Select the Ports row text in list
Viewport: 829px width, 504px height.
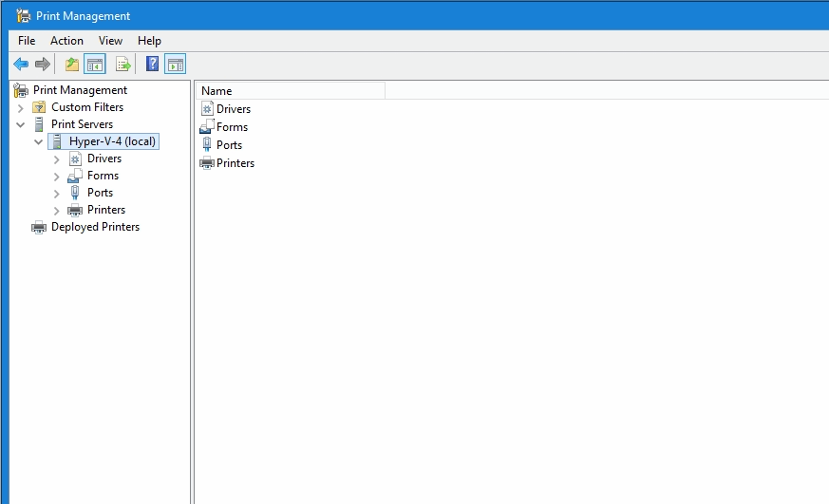(x=229, y=145)
